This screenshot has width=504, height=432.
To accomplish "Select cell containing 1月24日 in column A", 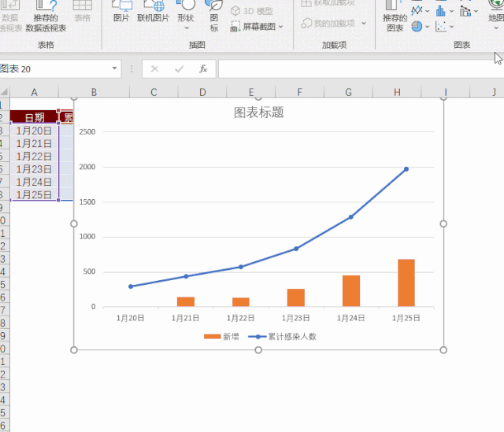I will point(34,182).
